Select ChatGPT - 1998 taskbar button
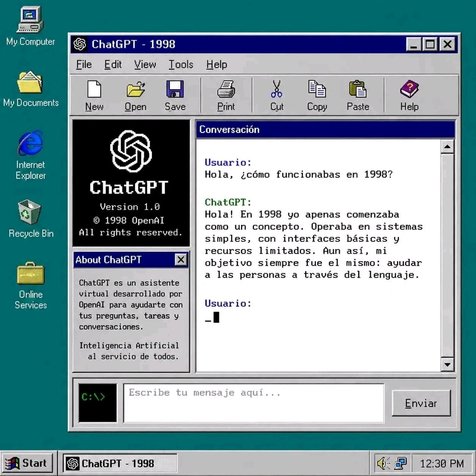This screenshot has width=476, height=476. (120, 463)
